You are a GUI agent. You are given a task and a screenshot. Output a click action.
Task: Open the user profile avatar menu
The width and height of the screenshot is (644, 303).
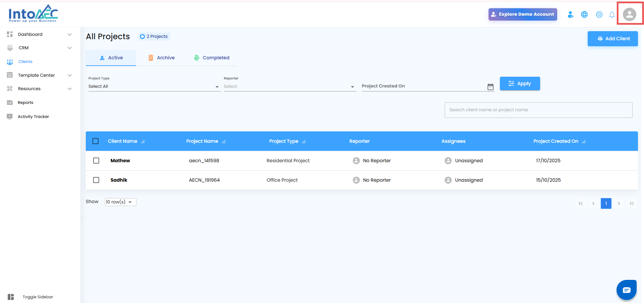click(629, 14)
